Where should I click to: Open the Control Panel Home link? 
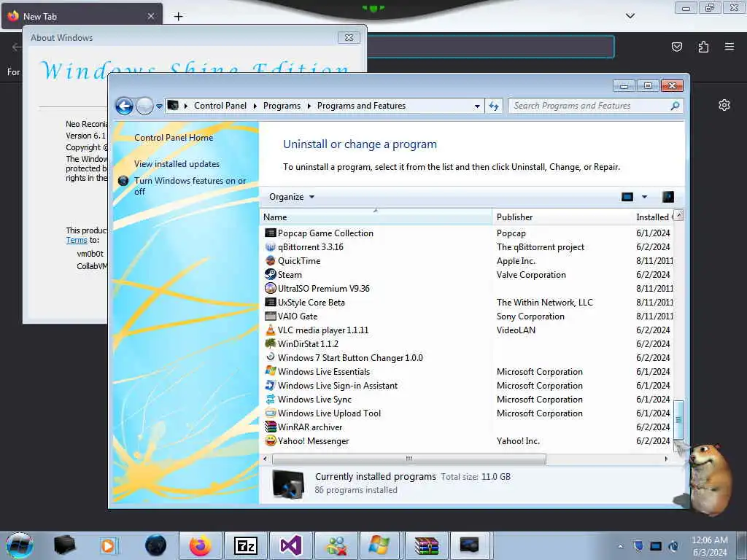coord(174,138)
